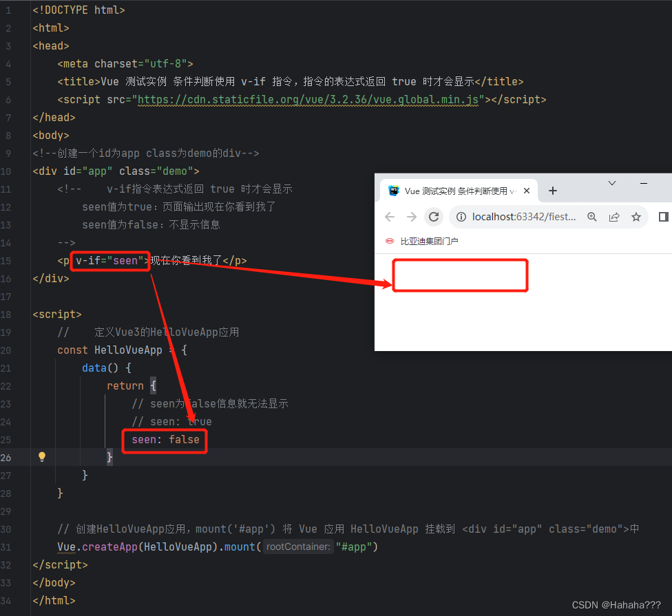Expand the tab search chevron in the browser
672x616 pixels.
click(612, 183)
